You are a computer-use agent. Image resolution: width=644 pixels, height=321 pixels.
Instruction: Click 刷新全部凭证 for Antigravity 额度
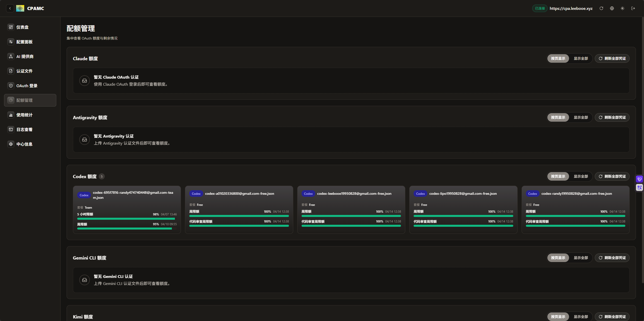(612, 117)
